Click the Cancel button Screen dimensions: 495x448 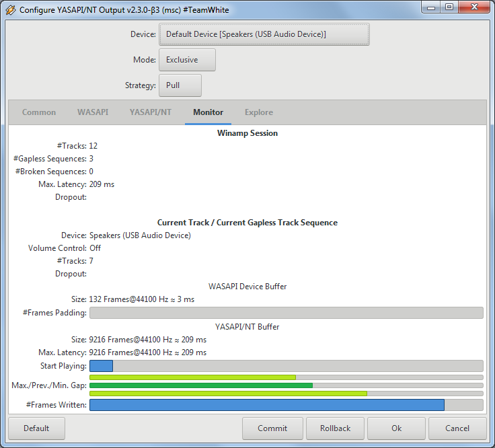[457, 428]
